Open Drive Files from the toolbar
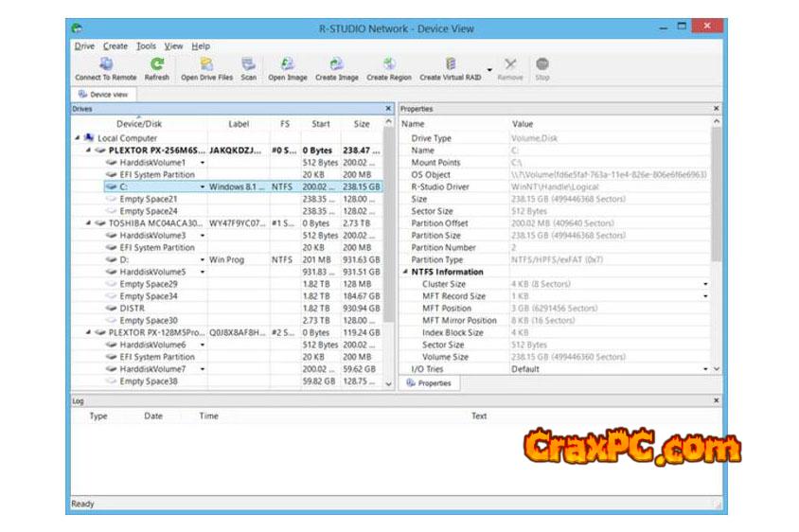This screenshot has width=799, height=532. pos(206,63)
